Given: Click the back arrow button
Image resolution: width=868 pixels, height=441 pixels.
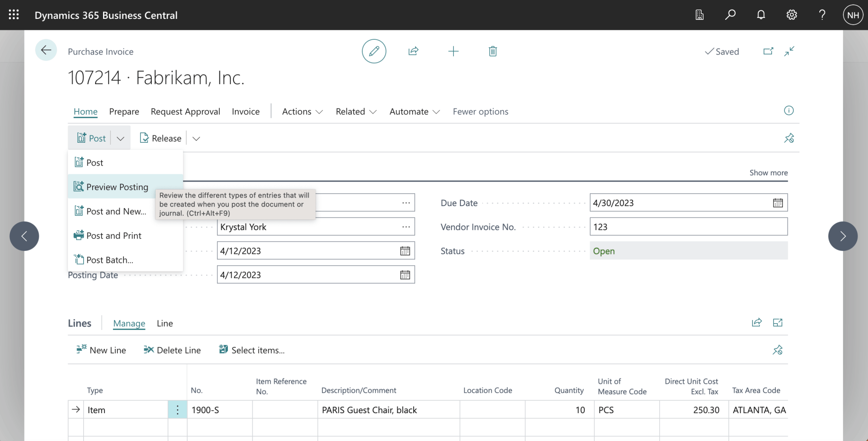Looking at the screenshot, I should [46, 50].
